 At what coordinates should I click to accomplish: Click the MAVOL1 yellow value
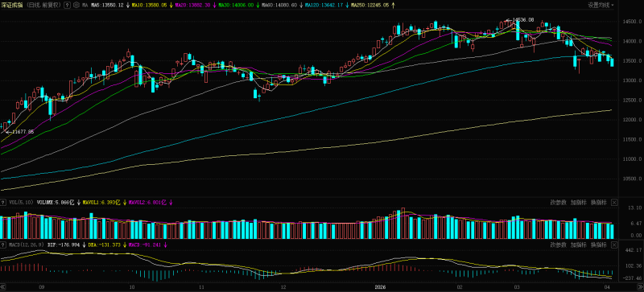pyautogui.click(x=101, y=203)
